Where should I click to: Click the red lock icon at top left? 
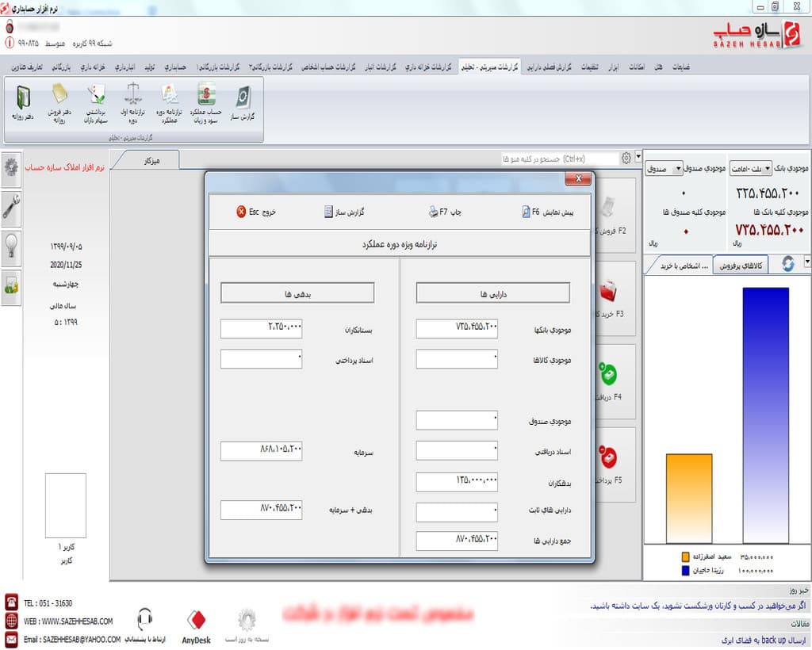10,26
